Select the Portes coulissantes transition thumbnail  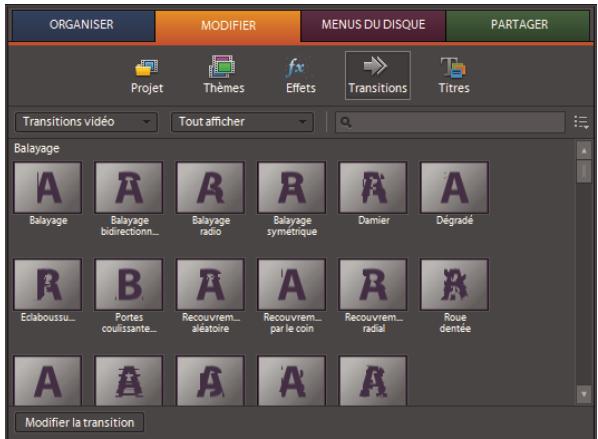pyautogui.click(x=129, y=285)
